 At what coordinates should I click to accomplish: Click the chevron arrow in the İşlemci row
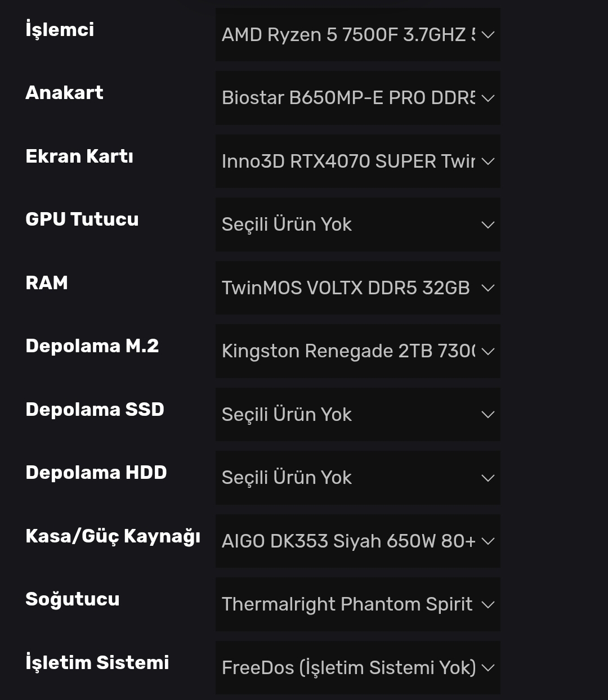point(488,35)
